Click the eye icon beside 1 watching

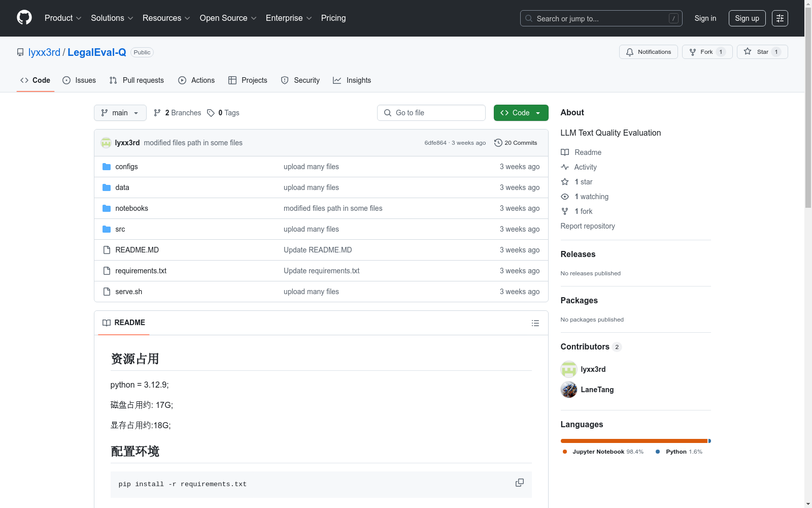tap(565, 197)
